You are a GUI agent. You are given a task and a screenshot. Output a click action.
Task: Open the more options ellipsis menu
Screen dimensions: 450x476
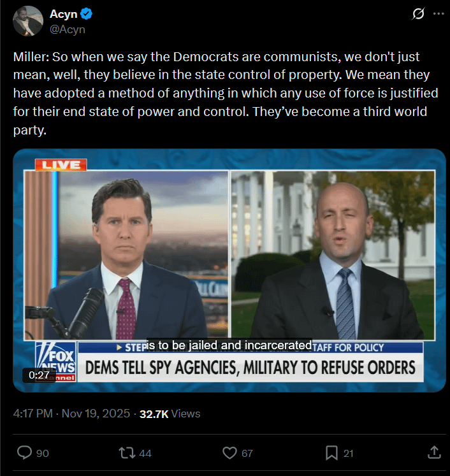click(x=437, y=14)
